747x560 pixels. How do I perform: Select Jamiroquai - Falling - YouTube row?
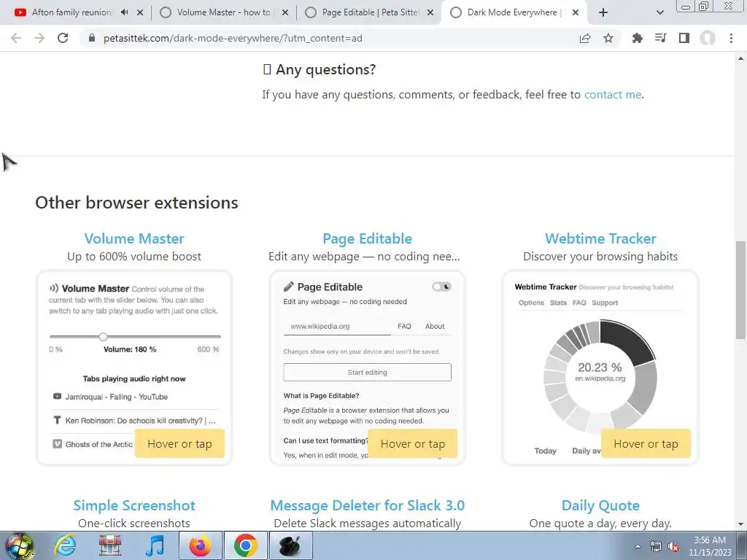(134, 397)
